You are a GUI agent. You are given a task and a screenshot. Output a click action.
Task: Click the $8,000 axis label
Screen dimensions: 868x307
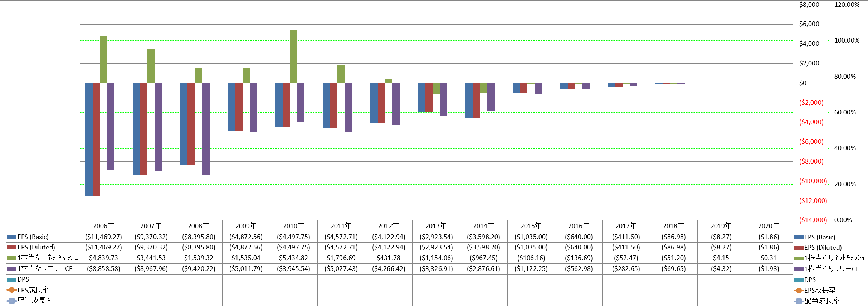click(809, 5)
